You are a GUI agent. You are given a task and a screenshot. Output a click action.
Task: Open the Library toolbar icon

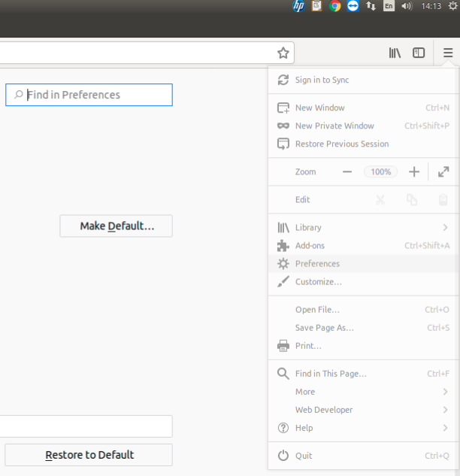coord(395,53)
